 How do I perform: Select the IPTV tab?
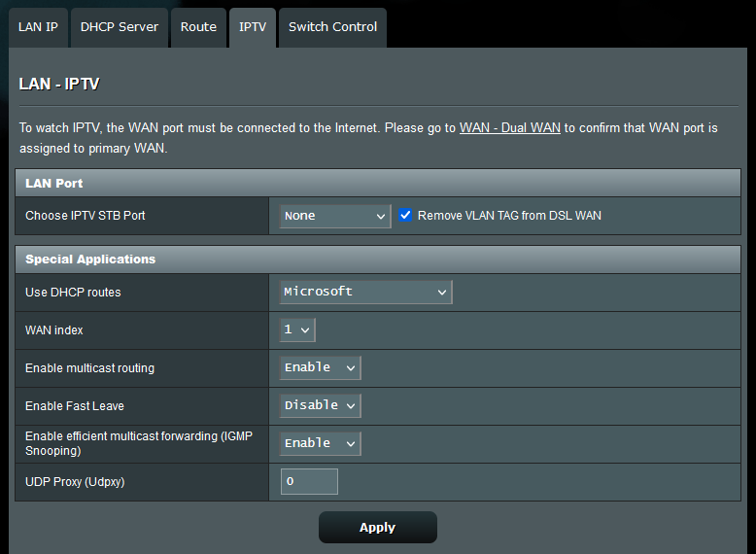[253, 27]
